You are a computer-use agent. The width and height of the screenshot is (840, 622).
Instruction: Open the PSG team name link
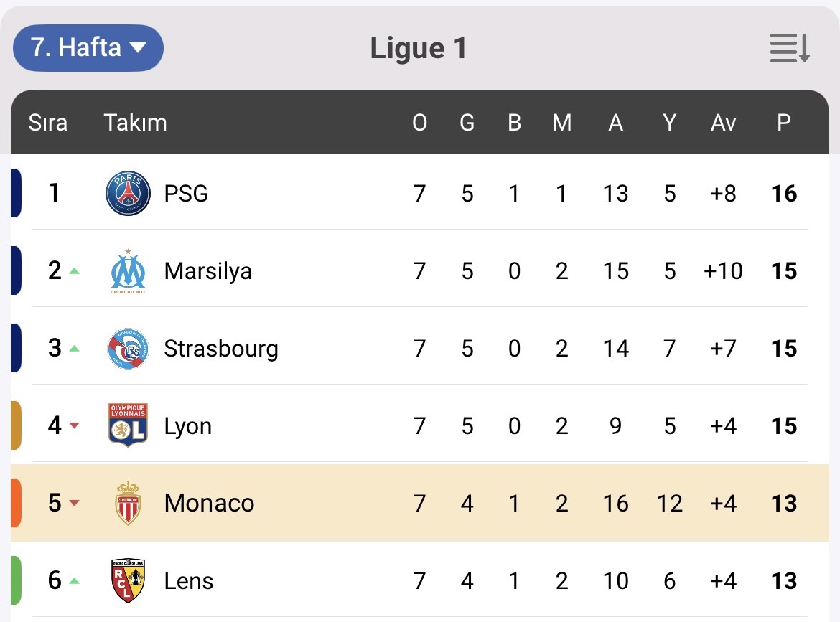point(186,194)
